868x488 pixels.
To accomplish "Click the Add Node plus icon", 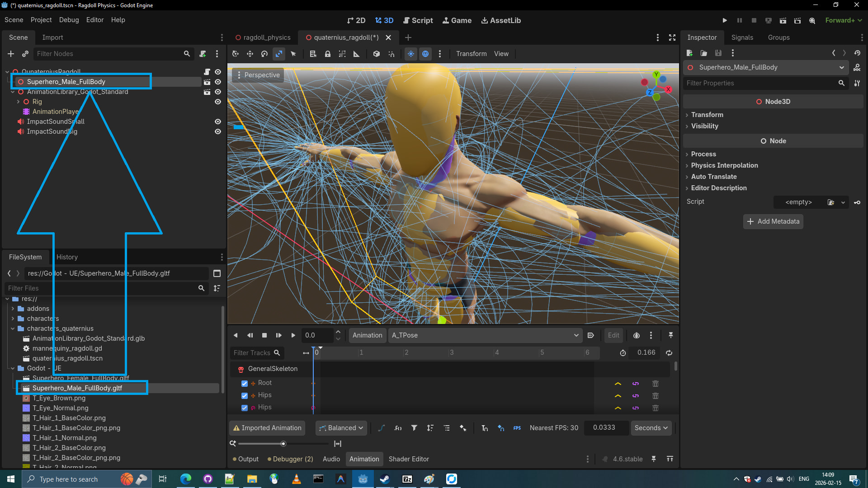I will (11, 54).
